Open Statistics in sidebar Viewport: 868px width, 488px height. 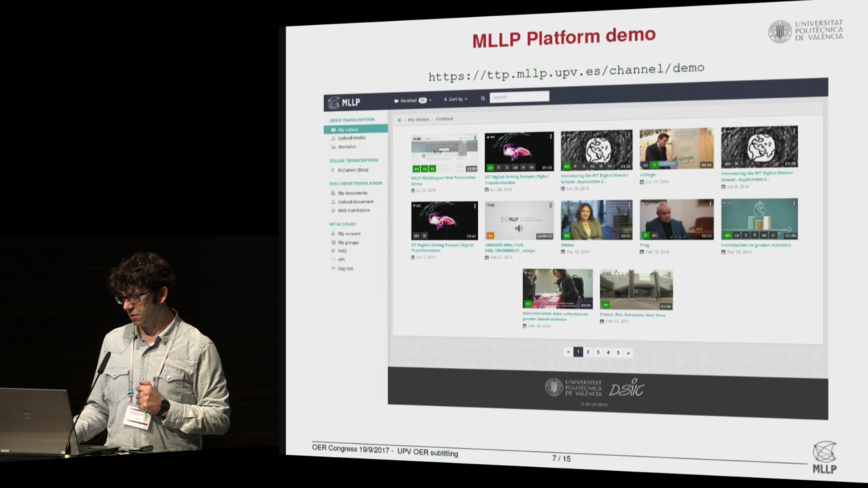click(347, 147)
